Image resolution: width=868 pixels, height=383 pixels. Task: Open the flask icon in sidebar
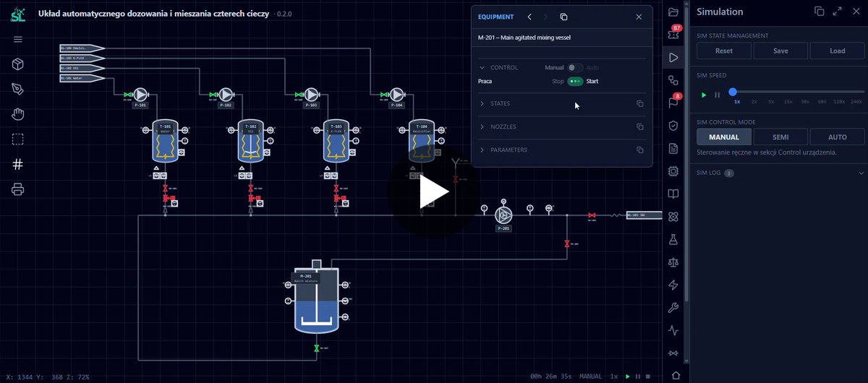(673, 239)
